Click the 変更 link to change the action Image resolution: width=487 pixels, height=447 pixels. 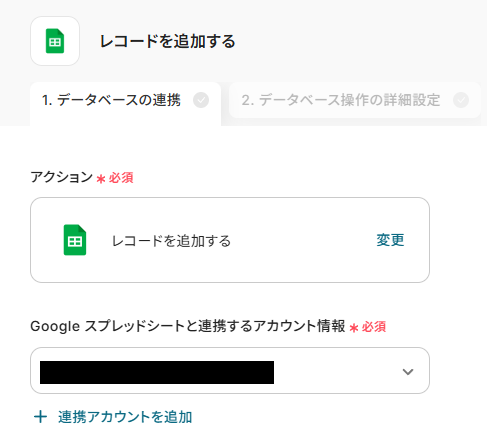coord(390,240)
